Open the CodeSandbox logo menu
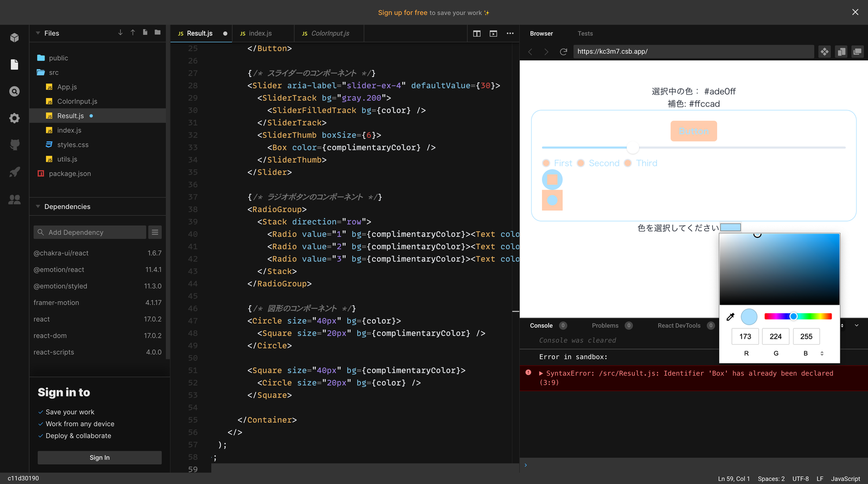 (15, 37)
